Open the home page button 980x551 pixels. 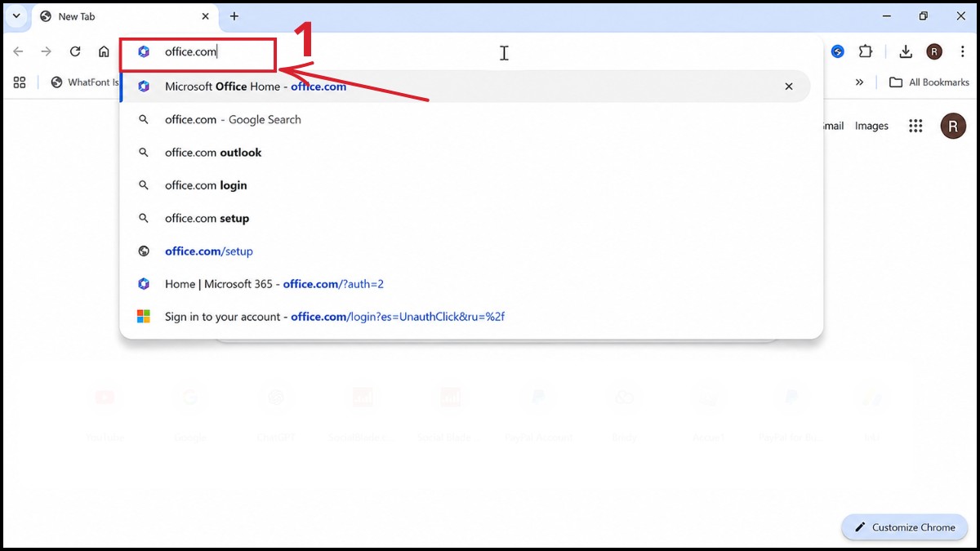(104, 51)
